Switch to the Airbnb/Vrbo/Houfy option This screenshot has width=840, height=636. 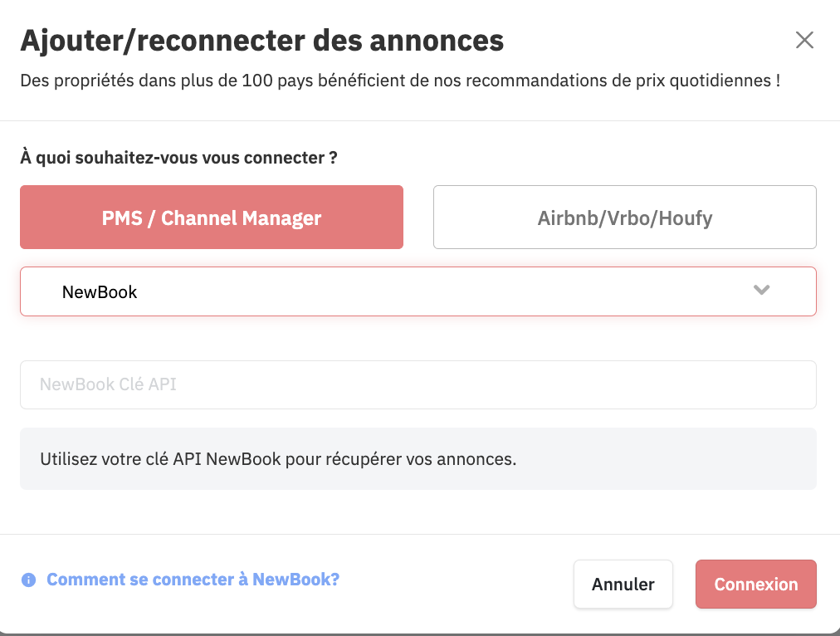625,217
